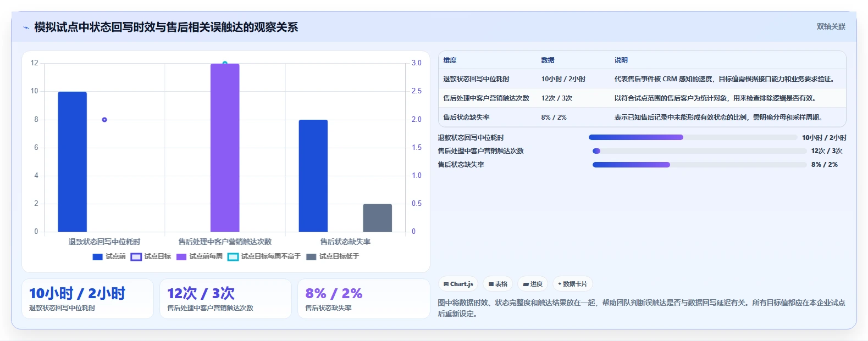Click the 数据 column header

548,60
